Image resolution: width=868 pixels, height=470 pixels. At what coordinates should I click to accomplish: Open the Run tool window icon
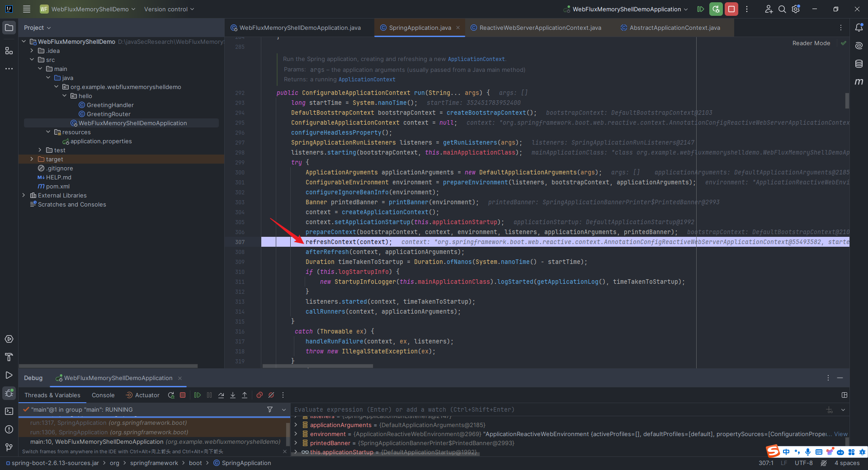coord(9,375)
